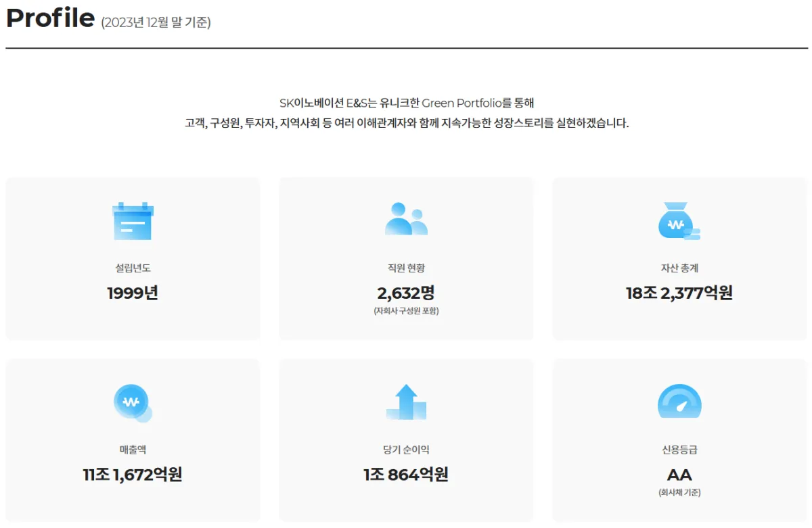This screenshot has width=812, height=528.
Task: Click the AA credit rating text
Action: point(679,473)
